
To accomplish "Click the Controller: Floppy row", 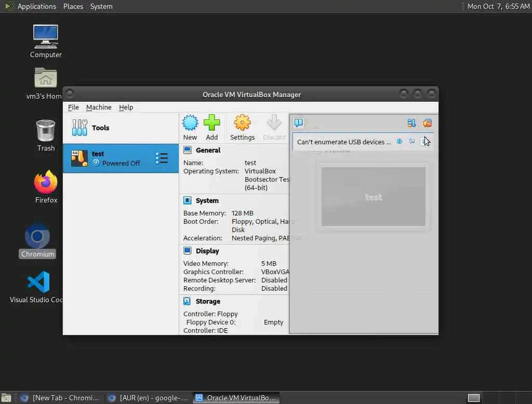I will click(210, 314).
